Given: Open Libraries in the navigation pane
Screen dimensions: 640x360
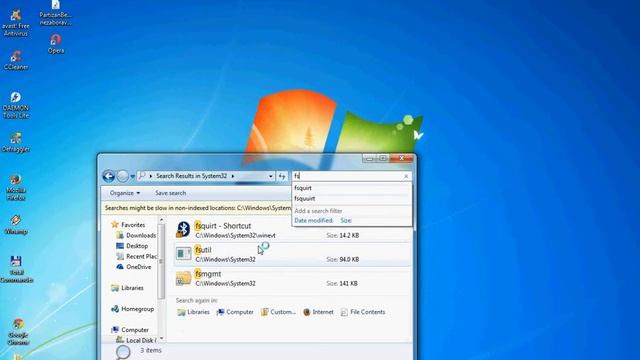Looking at the screenshot, I should tap(127, 288).
